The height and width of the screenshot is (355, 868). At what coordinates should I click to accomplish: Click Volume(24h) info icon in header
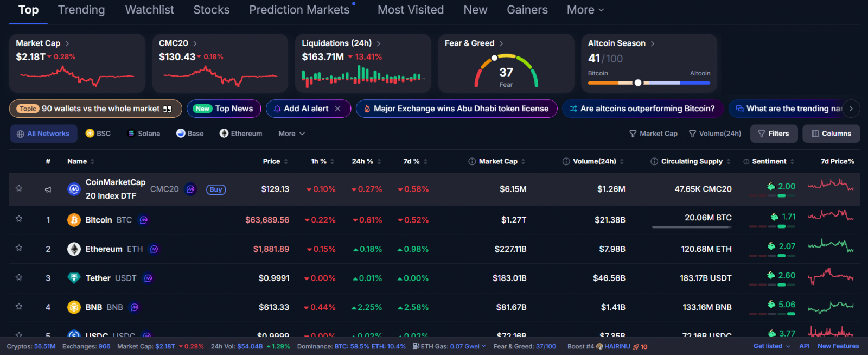click(x=566, y=161)
